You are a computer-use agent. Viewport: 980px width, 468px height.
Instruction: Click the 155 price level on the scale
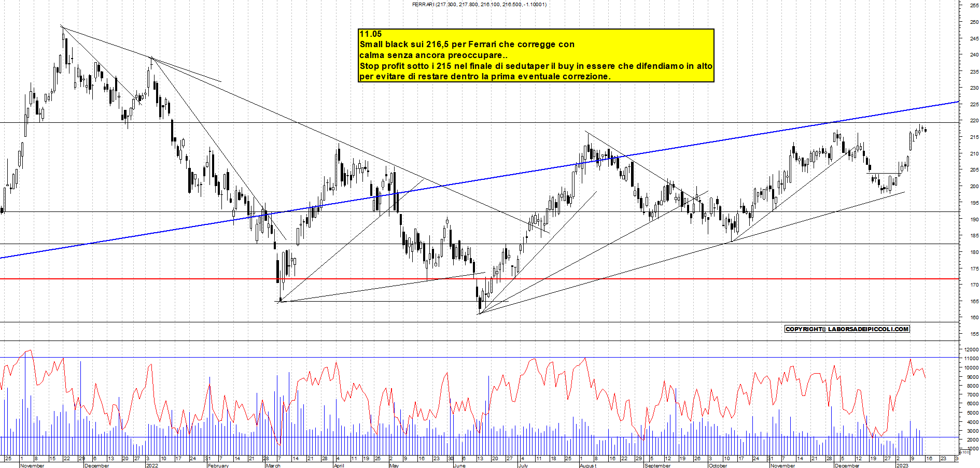(x=974, y=334)
